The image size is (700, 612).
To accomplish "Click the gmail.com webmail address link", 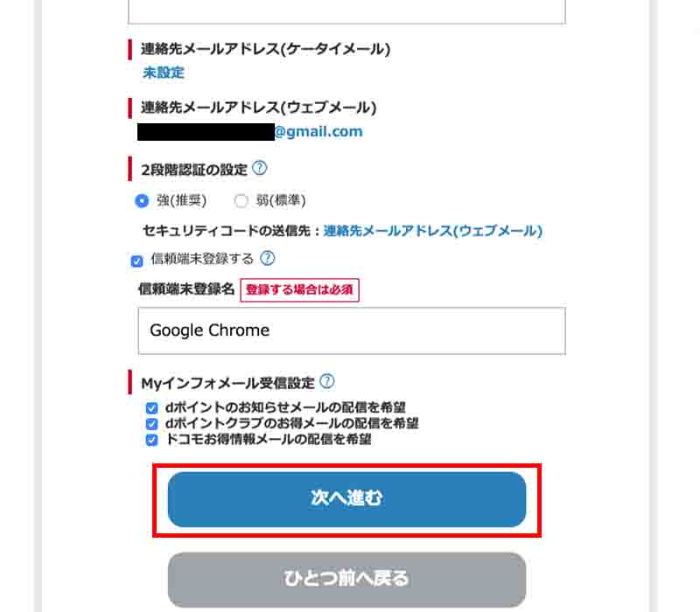I will click(318, 132).
